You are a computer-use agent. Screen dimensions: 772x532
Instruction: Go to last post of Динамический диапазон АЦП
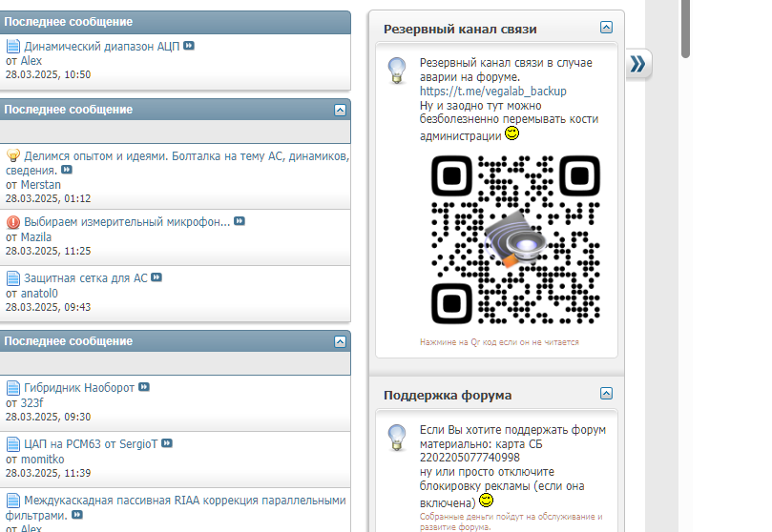[x=189, y=46]
